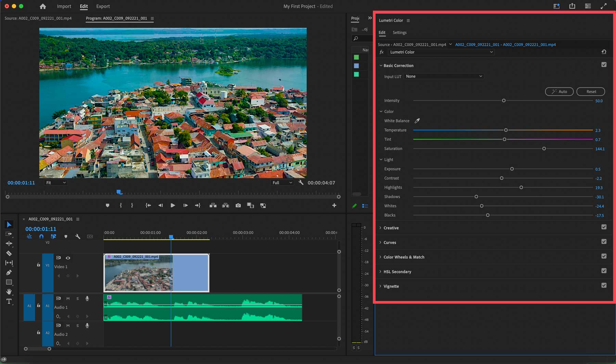The width and height of the screenshot is (616, 364).
Task: Pick white balance with the eyedropper
Action: click(417, 121)
